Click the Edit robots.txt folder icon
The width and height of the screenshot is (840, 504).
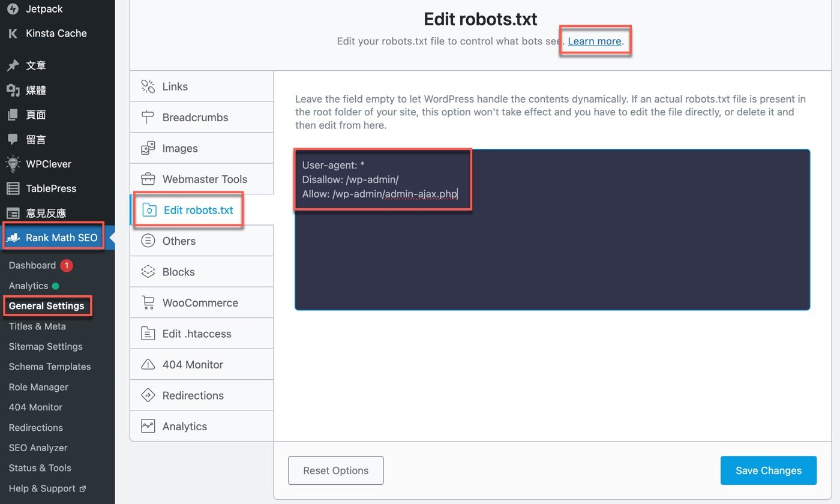click(x=149, y=210)
